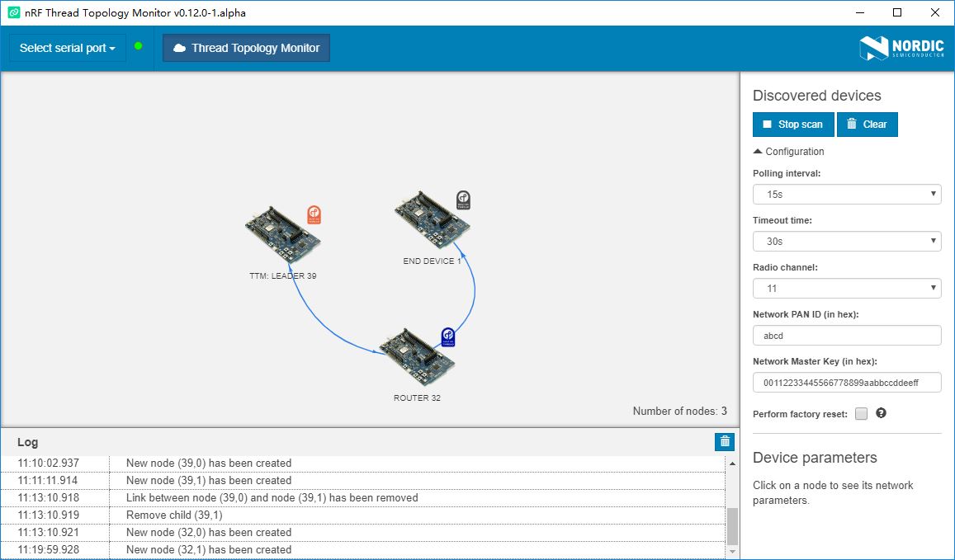Viewport: 955px width, 560px height.
Task: Open the Polling interval dropdown
Action: coord(847,194)
